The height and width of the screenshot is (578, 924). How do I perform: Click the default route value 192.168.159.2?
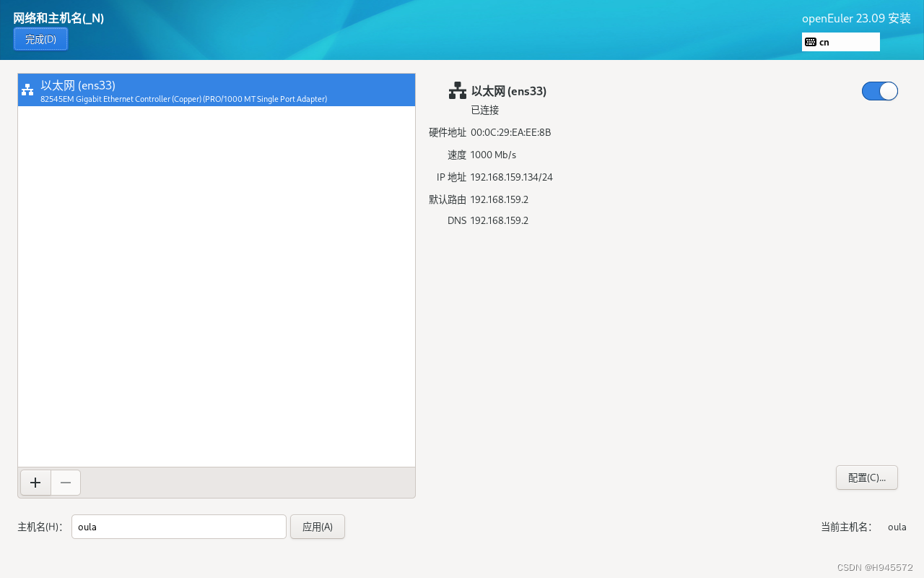tap(500, 199)
